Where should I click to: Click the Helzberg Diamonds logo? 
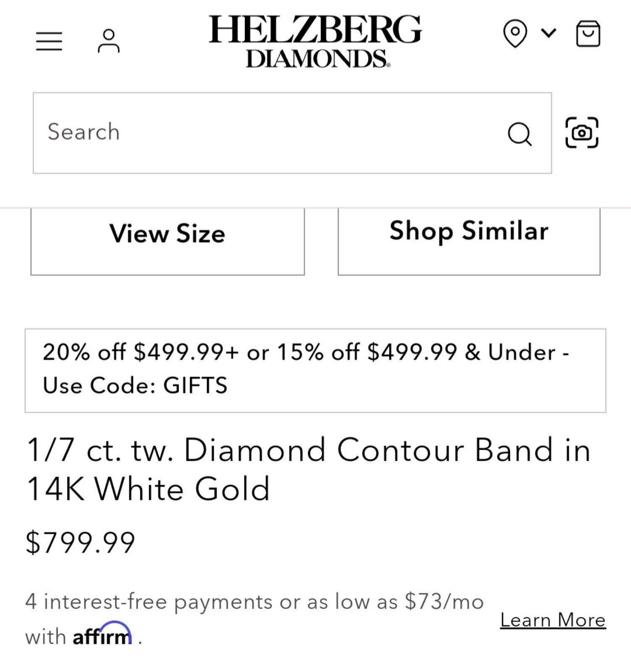pyautogui.click(x=315, y=41)
